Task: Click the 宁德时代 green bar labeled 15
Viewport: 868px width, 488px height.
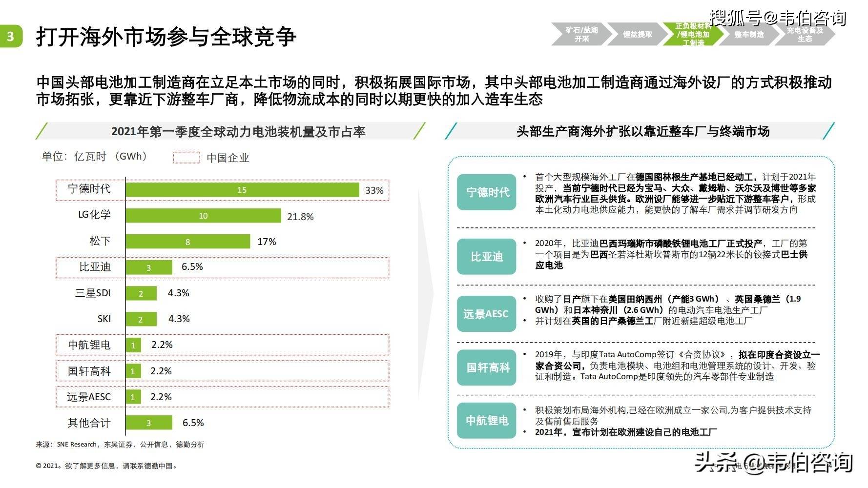Action: pyautogui.click(x=242, y=190)
